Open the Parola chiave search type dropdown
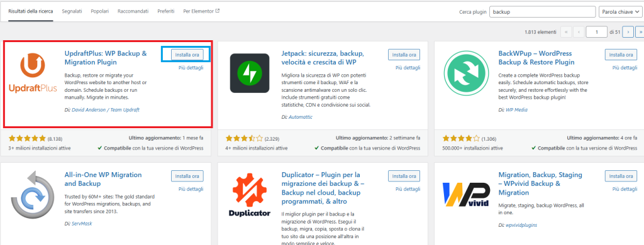 click(621, 12)
